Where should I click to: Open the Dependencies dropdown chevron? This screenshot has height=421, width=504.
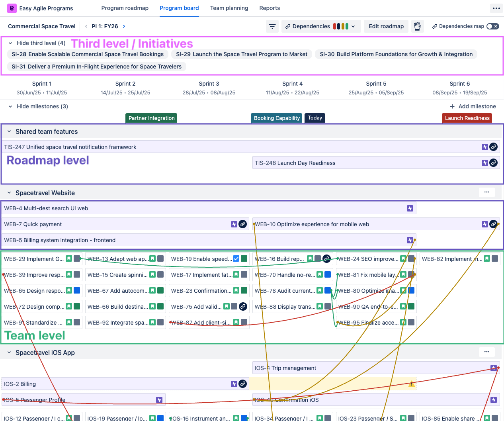353,26
